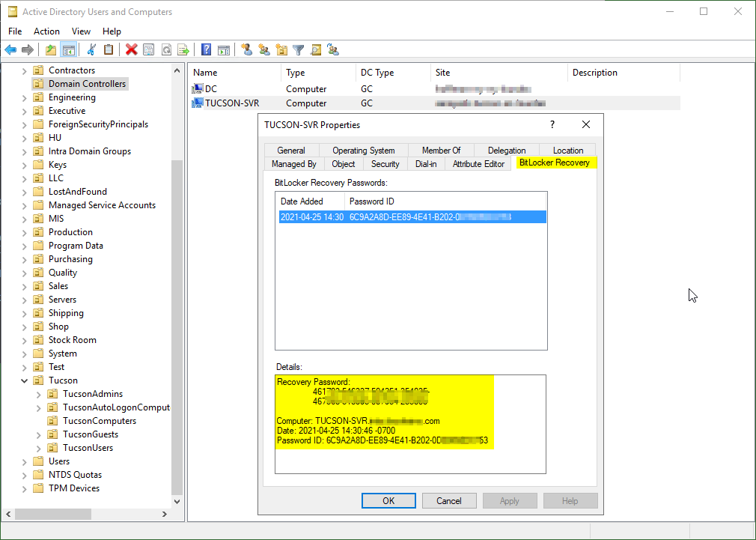The height and width of the screenshot is (540, 756).
Task: Select TucsonComputers in the tree
Action: tap(100, 421)
